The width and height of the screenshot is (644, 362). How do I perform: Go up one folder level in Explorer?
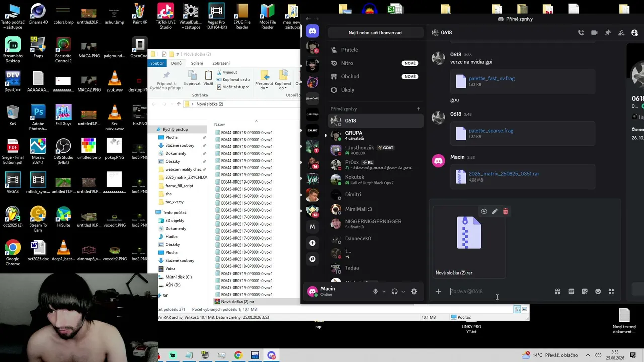(179, 104)
